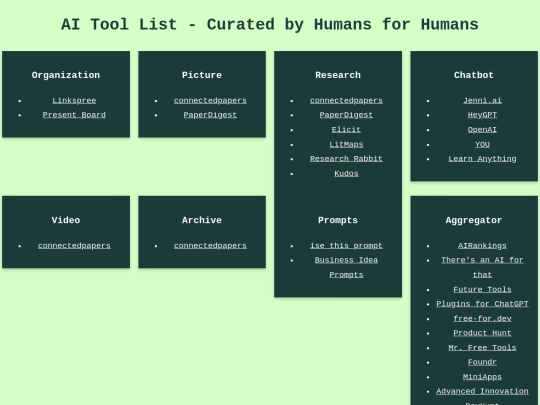Go to the YOU chatbot link
Image resolution: width=540 pixels, height=405 pixels.
482,144
